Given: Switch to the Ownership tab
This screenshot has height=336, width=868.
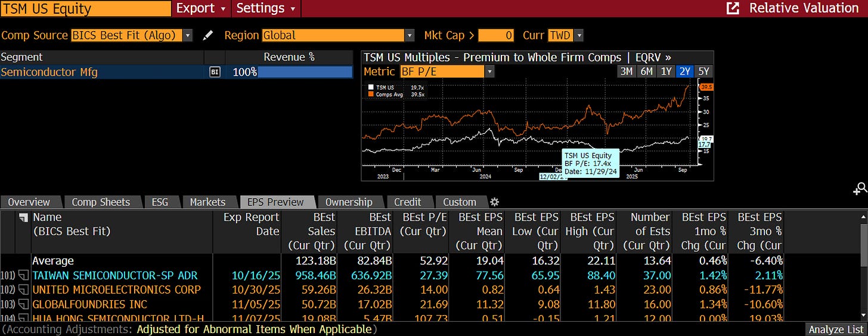Looking at the screenshot, I should (349, 202).
